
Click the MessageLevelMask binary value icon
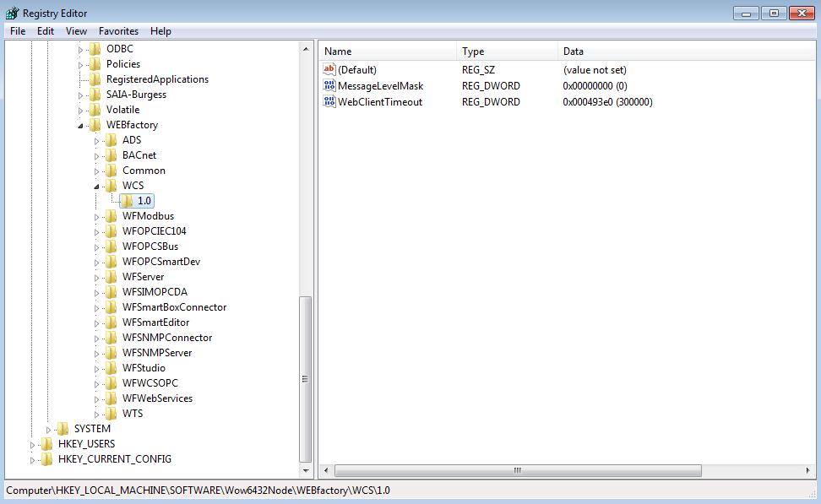(329, 86)
